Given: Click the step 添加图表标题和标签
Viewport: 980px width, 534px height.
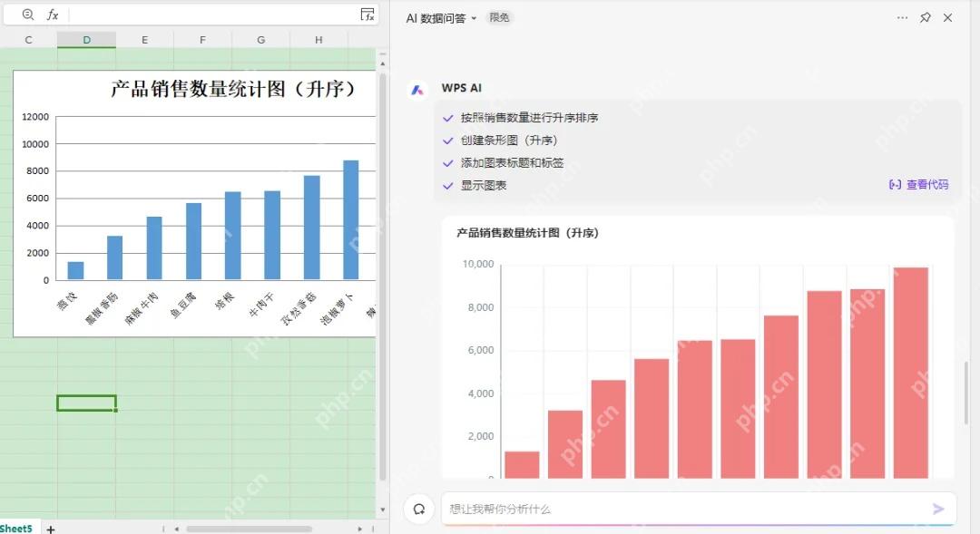Looking at the screenshot, I should (x=512, y=162).
